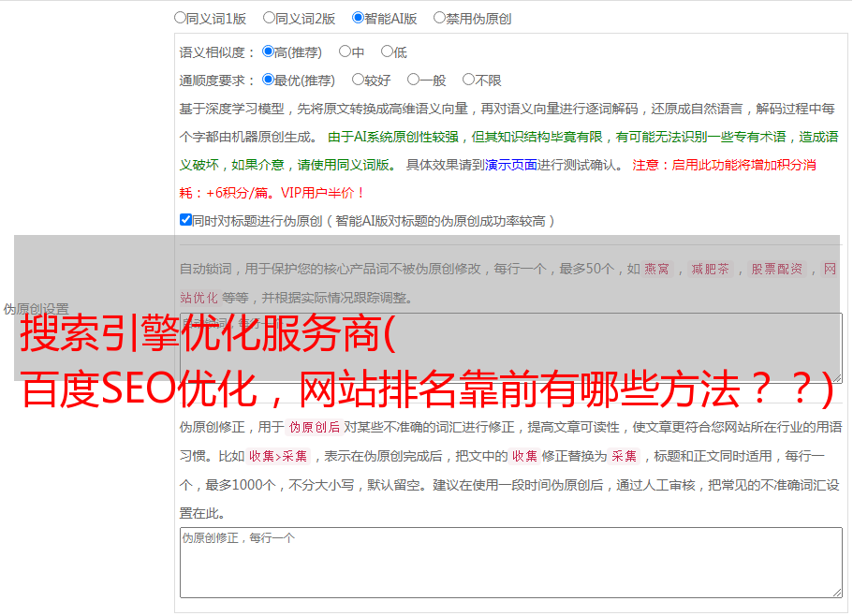Grab the 伪原创修正 textarea resize handle
This screenshot has height=616, width=853.
837,592
